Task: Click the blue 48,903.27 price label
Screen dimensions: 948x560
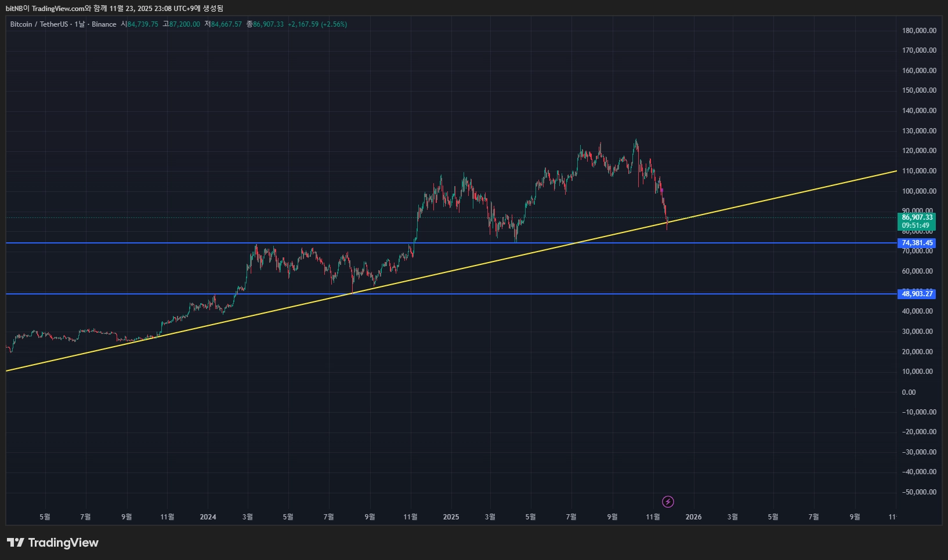Action: point(917,294)
